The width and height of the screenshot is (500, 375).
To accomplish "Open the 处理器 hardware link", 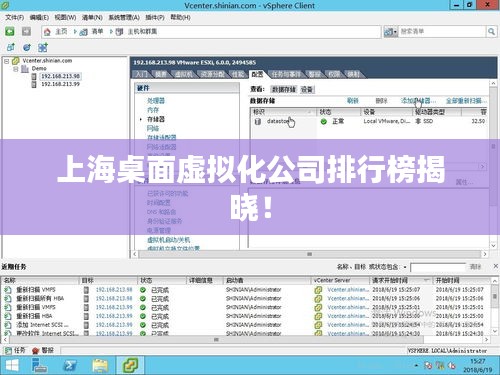I will point(156,101).
